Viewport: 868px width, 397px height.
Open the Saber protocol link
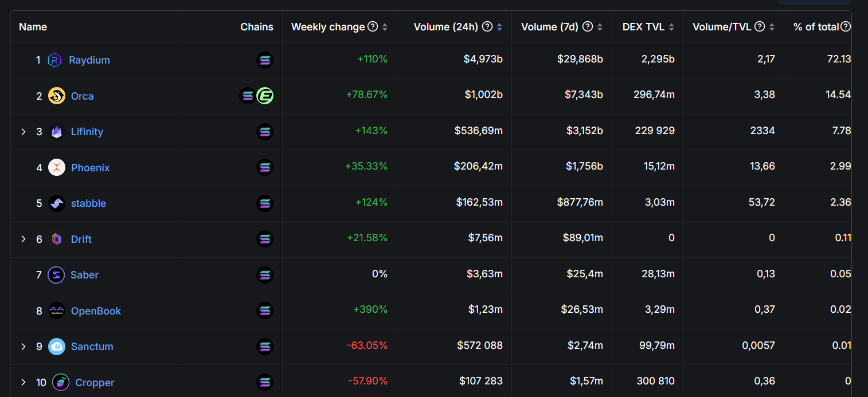coord(84,275)
